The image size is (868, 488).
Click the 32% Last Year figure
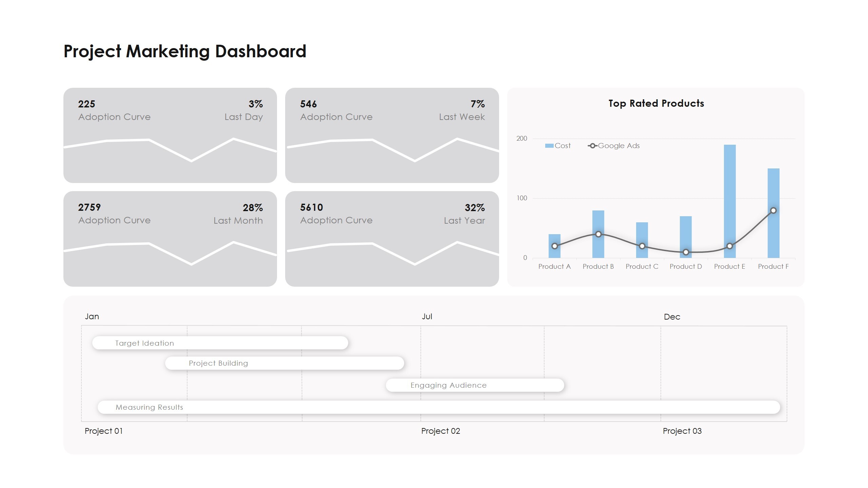pyautogui.click(x=475, y=207)
